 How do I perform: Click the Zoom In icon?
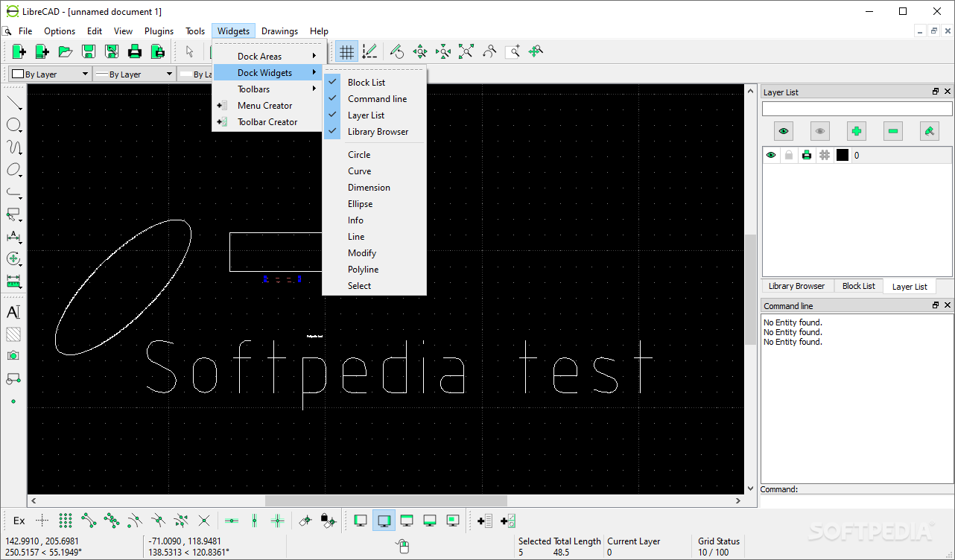point(420,51)
